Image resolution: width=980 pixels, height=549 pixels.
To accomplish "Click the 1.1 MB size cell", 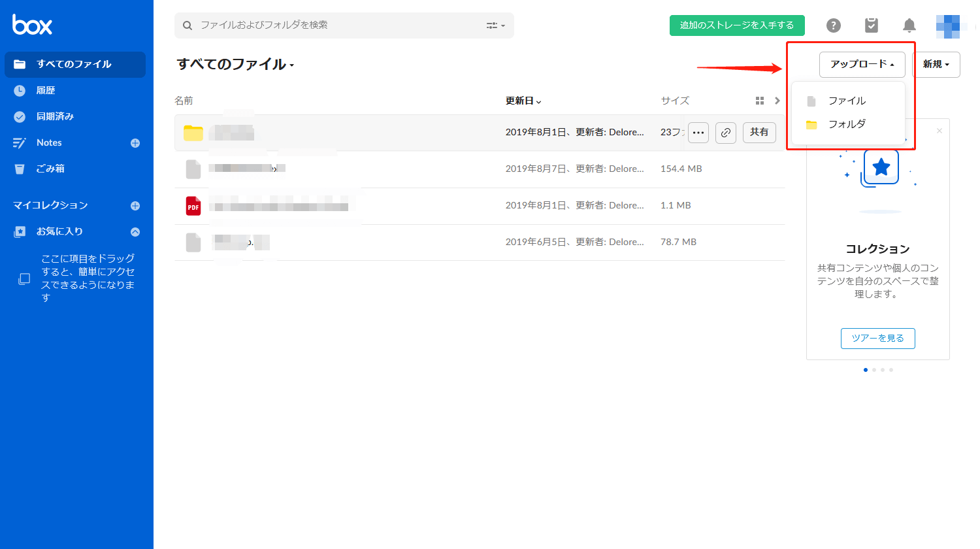I will pos(676,206).
